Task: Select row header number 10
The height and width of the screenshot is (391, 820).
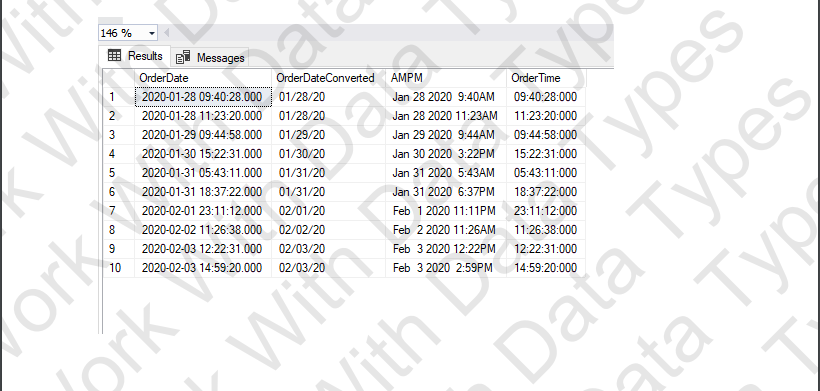Action: (119, 268)
